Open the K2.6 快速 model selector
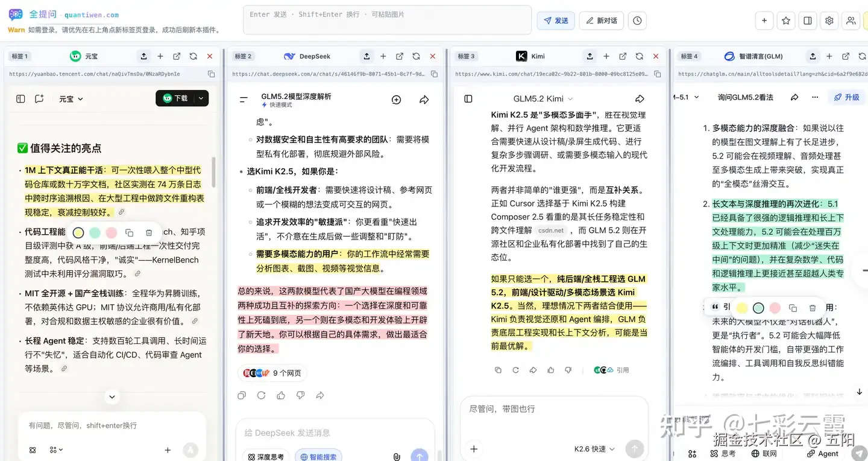Image resolution: width=868 pixels, height=461 pixels. coord(594,449)
